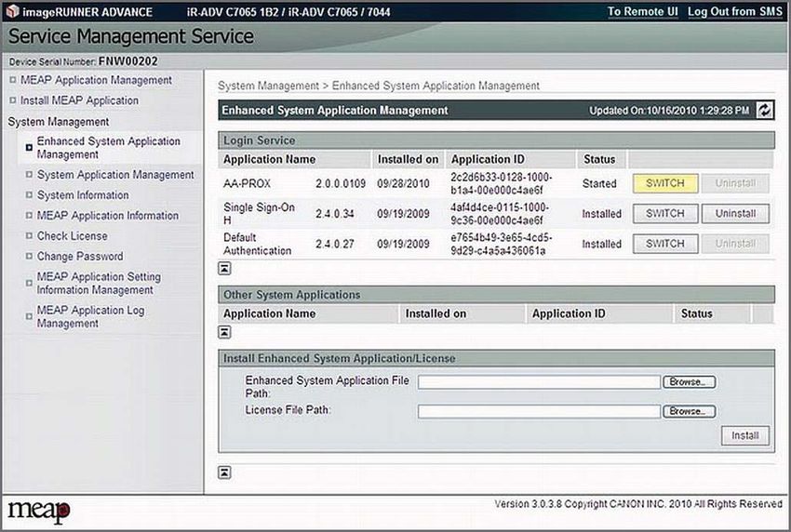The image size is (791, 532).
Task: Go to System Application Management
Action: pos(115,175)
